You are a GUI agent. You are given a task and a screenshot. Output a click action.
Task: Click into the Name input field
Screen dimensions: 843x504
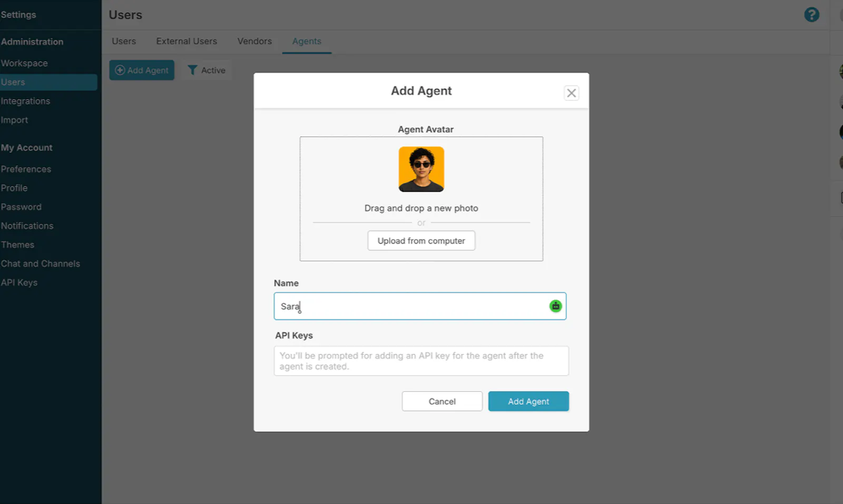420,306
